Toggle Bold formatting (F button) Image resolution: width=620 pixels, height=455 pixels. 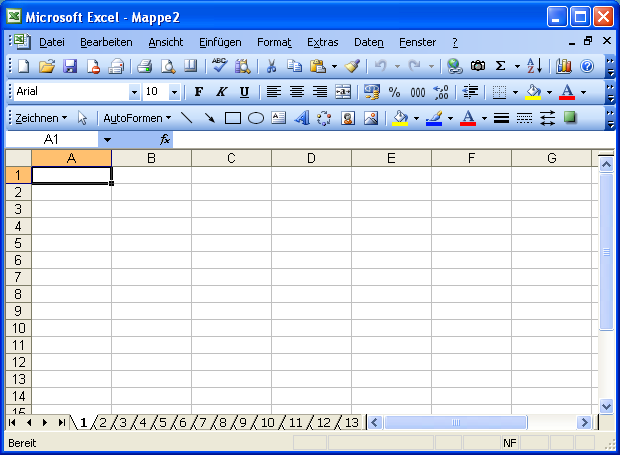(198, 92)
